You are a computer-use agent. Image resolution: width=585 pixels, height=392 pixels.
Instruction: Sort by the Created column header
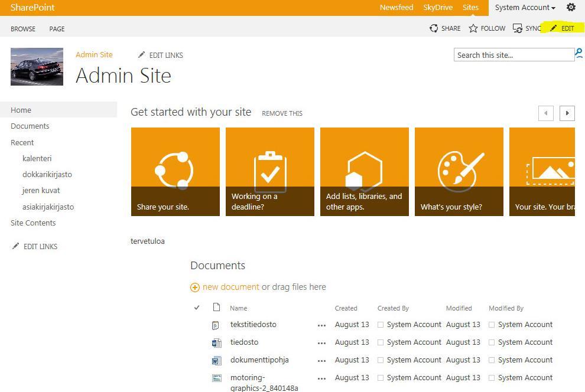pos(346,308)
